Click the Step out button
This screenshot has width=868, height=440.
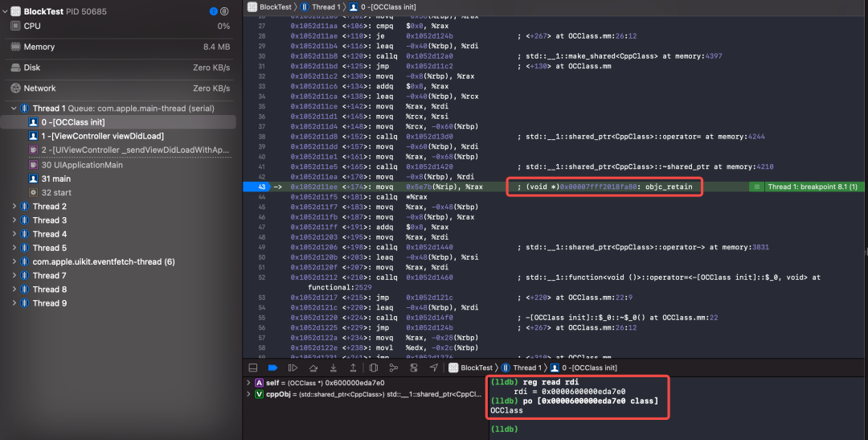point(353,368)
